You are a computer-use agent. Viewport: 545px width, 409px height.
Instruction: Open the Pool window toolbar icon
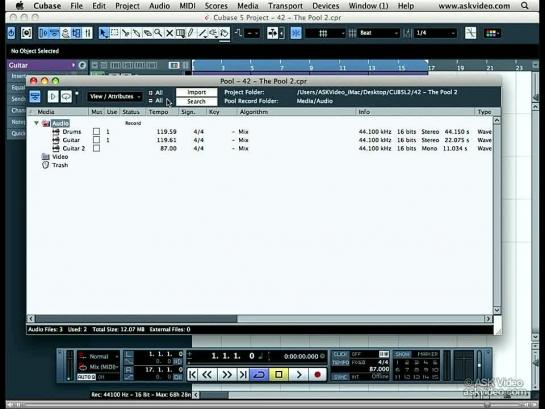click(76, 33)
